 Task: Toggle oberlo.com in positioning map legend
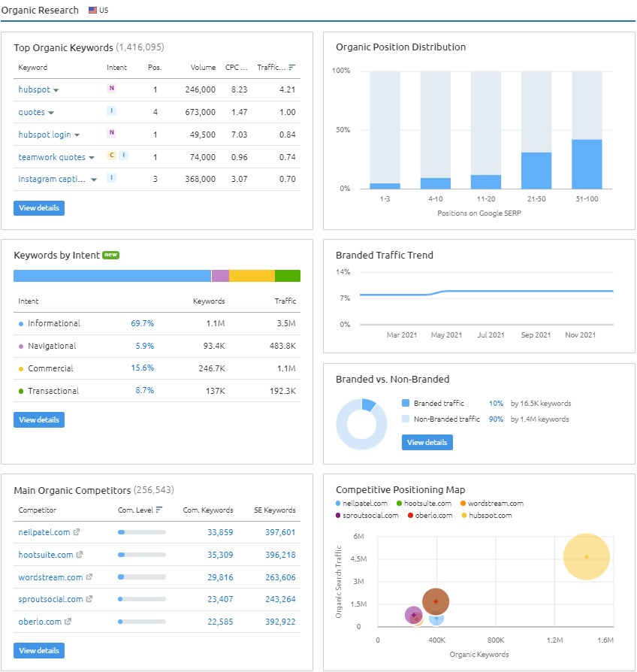(x=430, y=515)
